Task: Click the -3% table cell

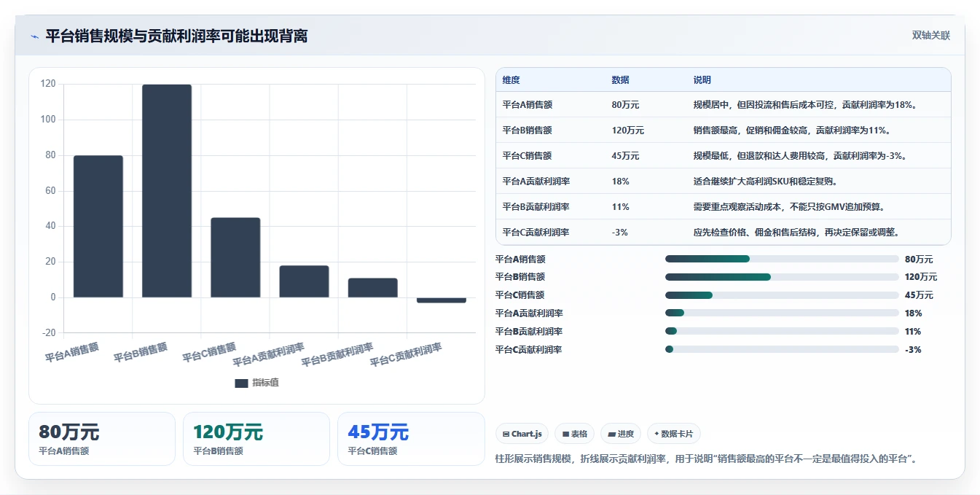Action: [x=620, y=233]
